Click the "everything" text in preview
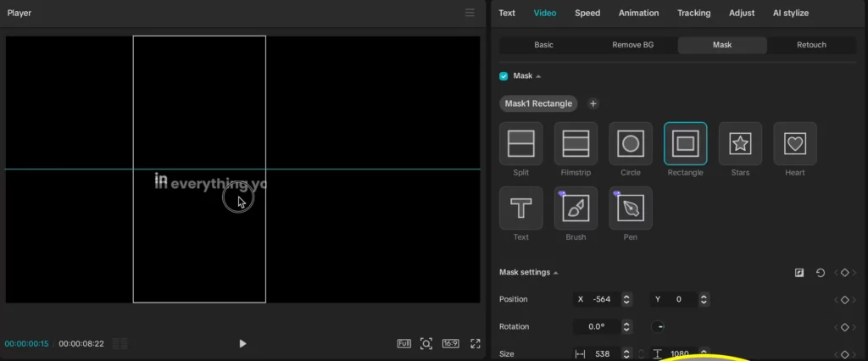 pyautogui.click(x=209, y=185)
